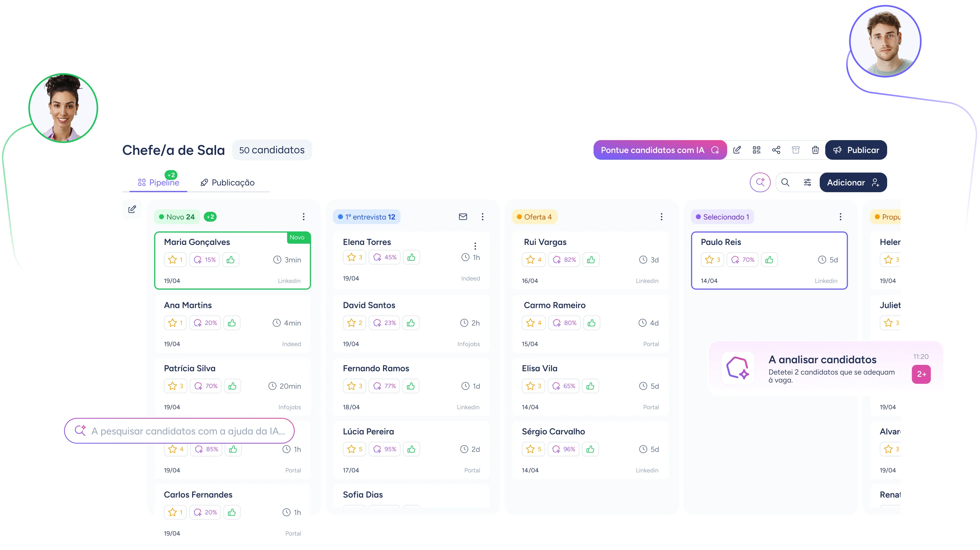Viewport: 980px width, 550px height.
Task: Click the 50 candidatos badge
Action: tap(272, 150)
